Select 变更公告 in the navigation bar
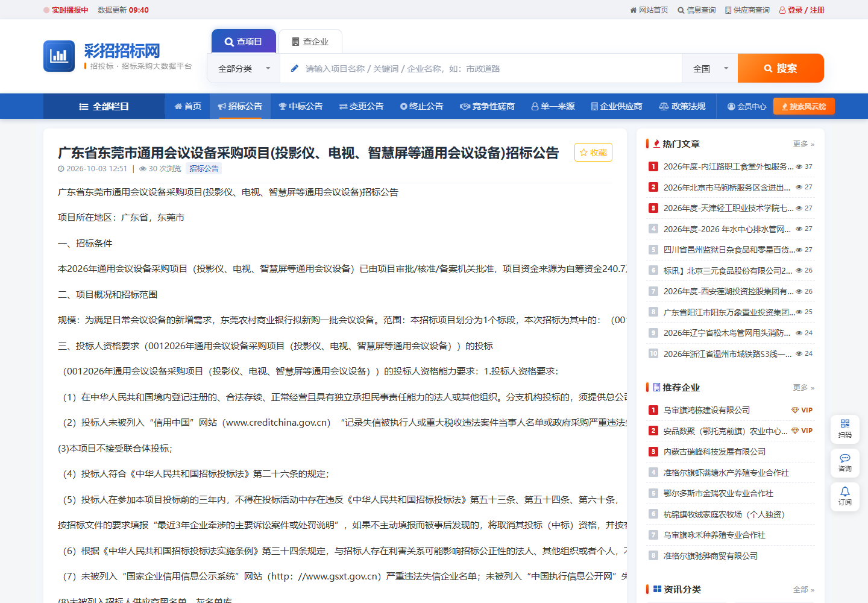868x603 pixels. pos(362,106)
